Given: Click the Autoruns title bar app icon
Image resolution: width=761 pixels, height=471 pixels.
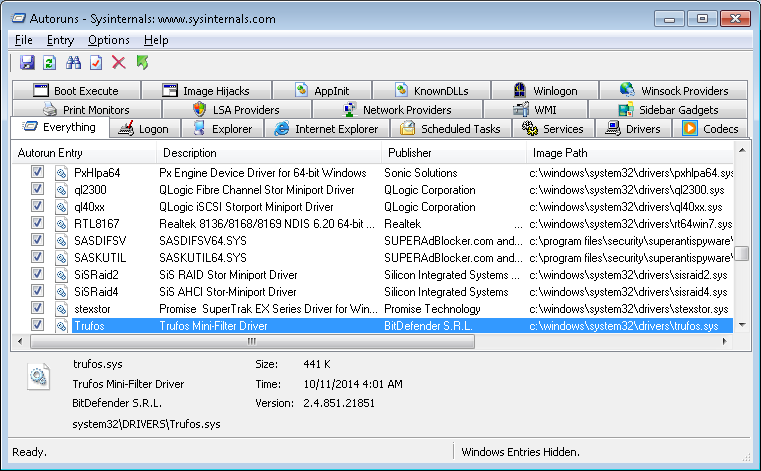Looking at the screenshot, I should [18, 19].
